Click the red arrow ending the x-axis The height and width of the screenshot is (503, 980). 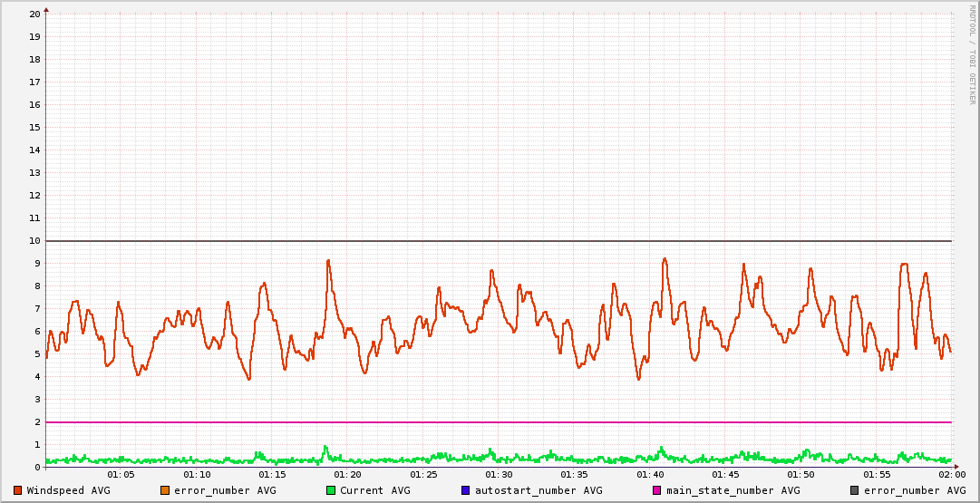click(956, 468)
